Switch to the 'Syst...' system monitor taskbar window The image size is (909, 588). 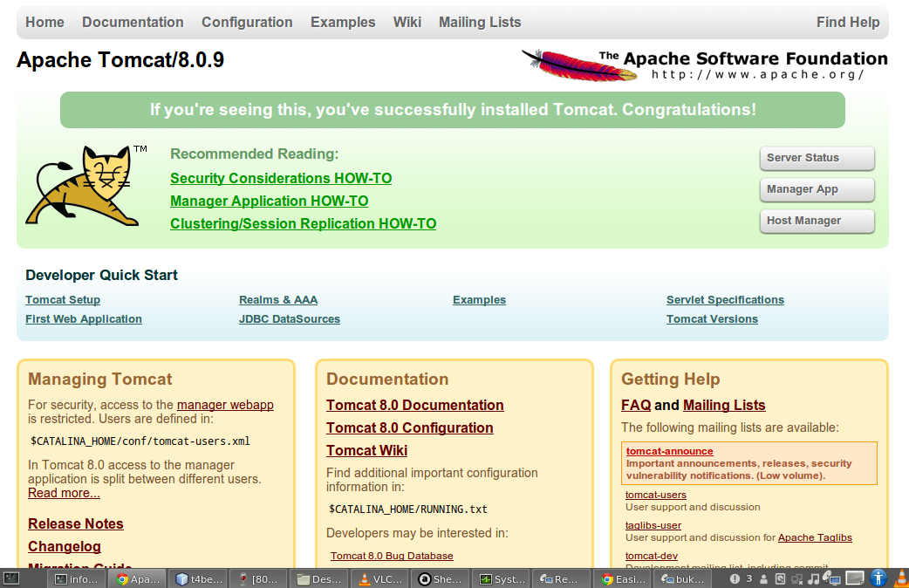pyautogui.click(x=500, y=578)
